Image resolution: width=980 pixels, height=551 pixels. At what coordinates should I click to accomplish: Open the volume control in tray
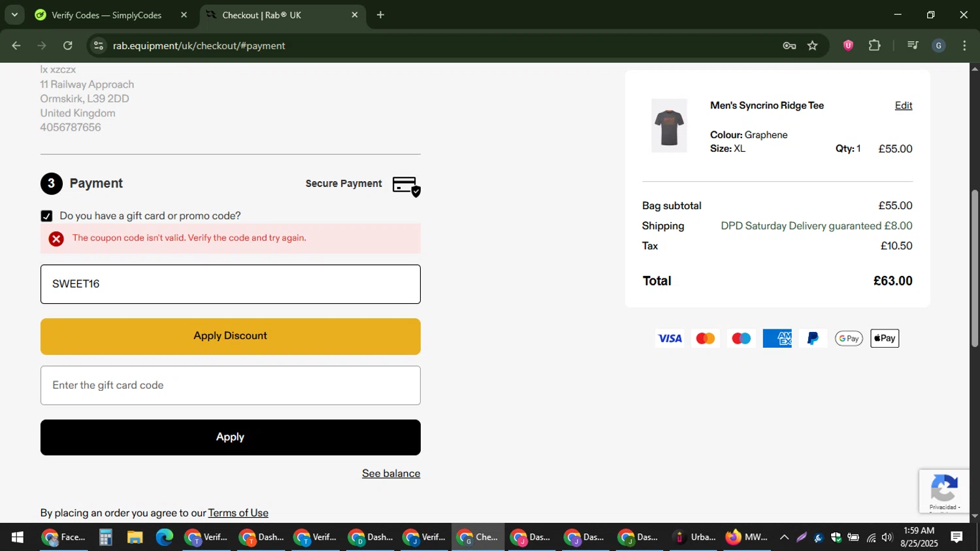point(887,537)
